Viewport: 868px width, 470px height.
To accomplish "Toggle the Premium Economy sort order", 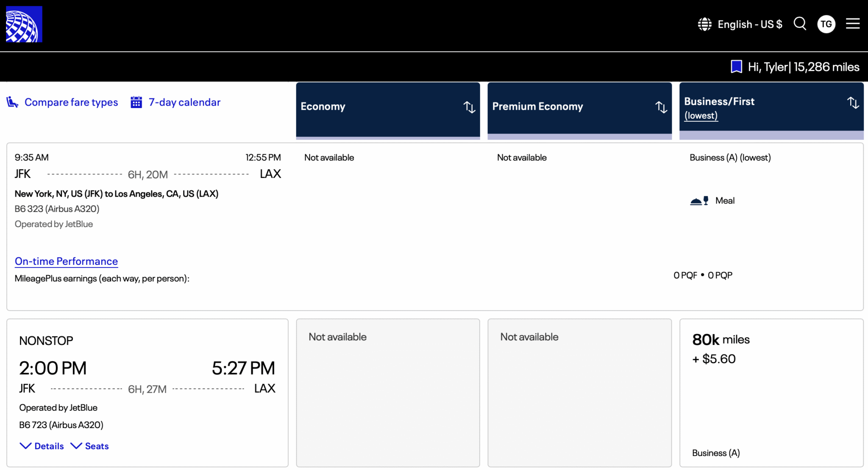I will [661, 107].
